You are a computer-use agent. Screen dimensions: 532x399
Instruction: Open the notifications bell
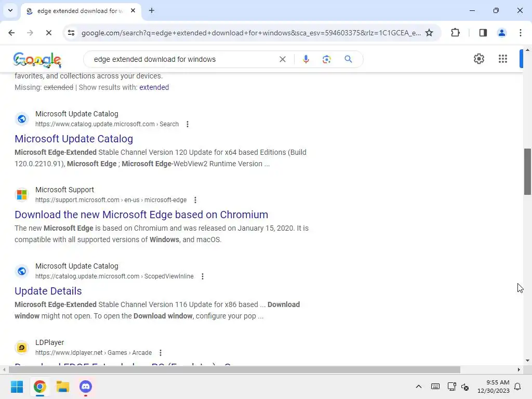point(518,387)
